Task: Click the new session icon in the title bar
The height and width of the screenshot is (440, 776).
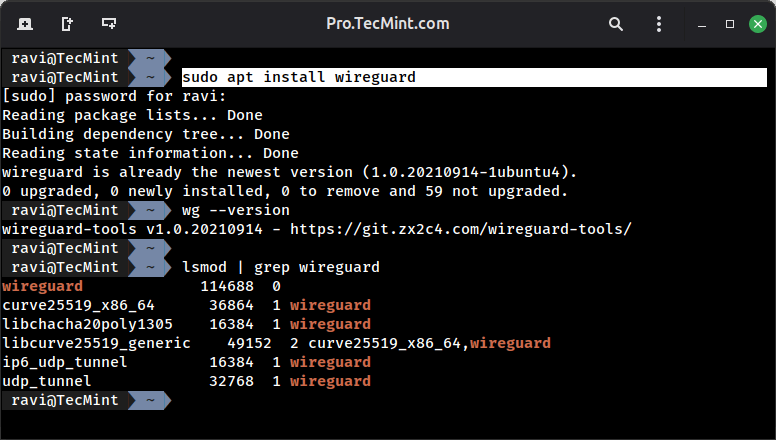Action: (x=24, y=23)
